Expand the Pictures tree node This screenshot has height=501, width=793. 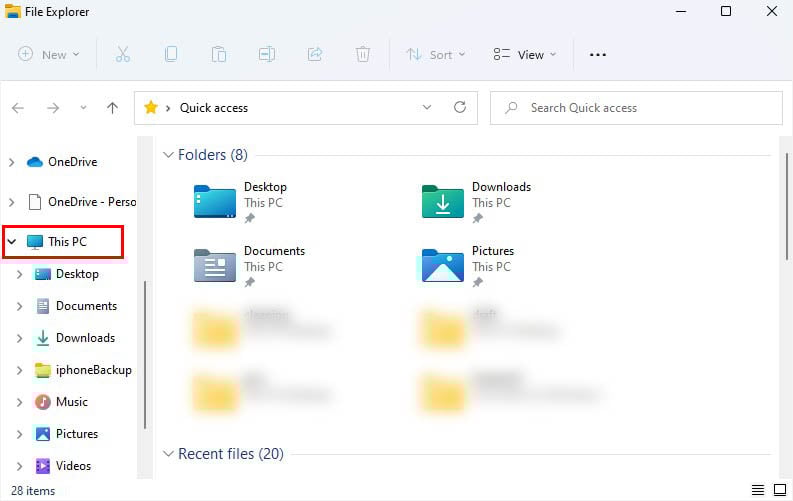coord(19,434)
